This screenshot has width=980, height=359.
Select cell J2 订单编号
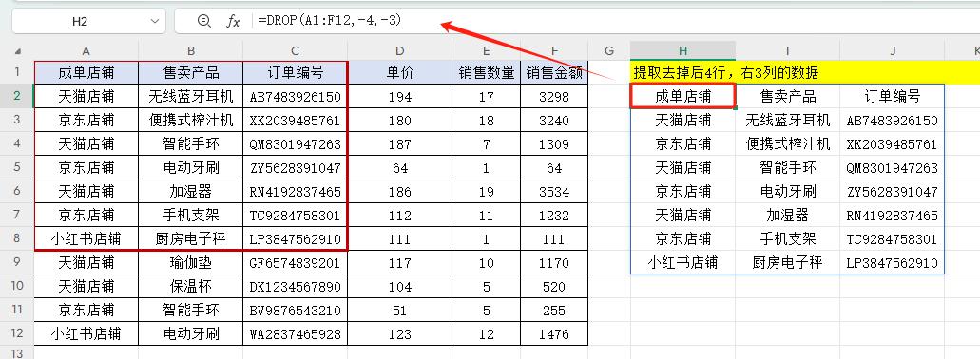point(893,96)
